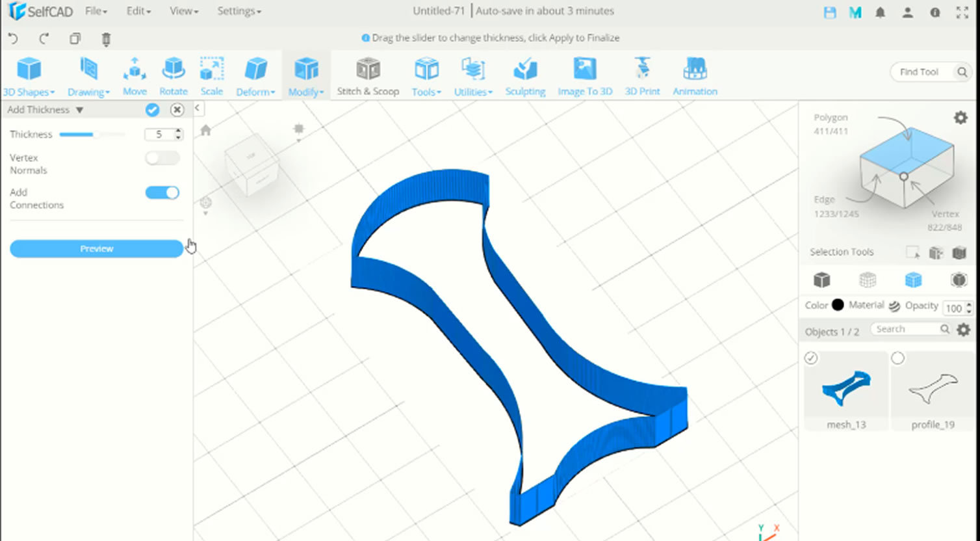Click the Thickness value field

tap(159, 135)
